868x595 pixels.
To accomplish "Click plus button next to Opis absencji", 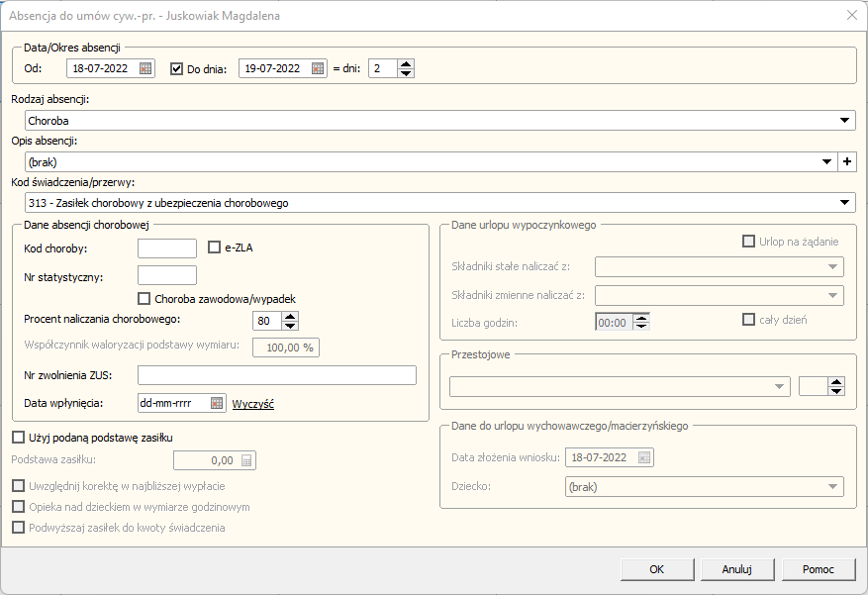I will 847,161.
